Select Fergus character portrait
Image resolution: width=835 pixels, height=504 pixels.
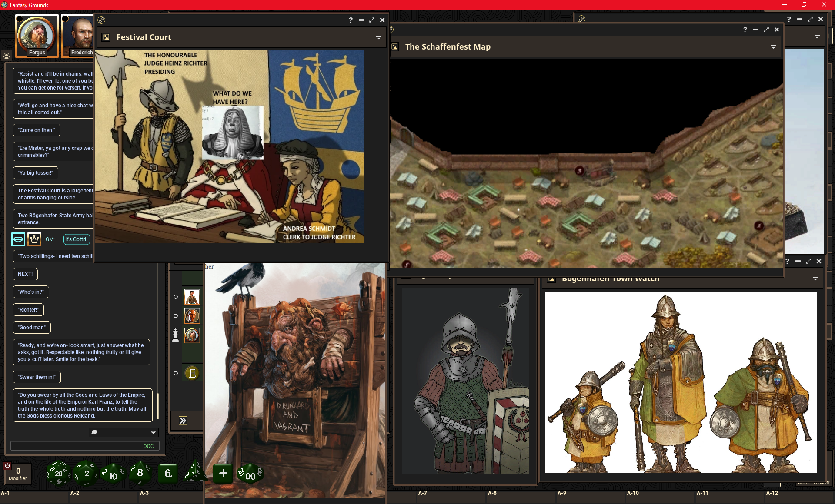(37, 36)
